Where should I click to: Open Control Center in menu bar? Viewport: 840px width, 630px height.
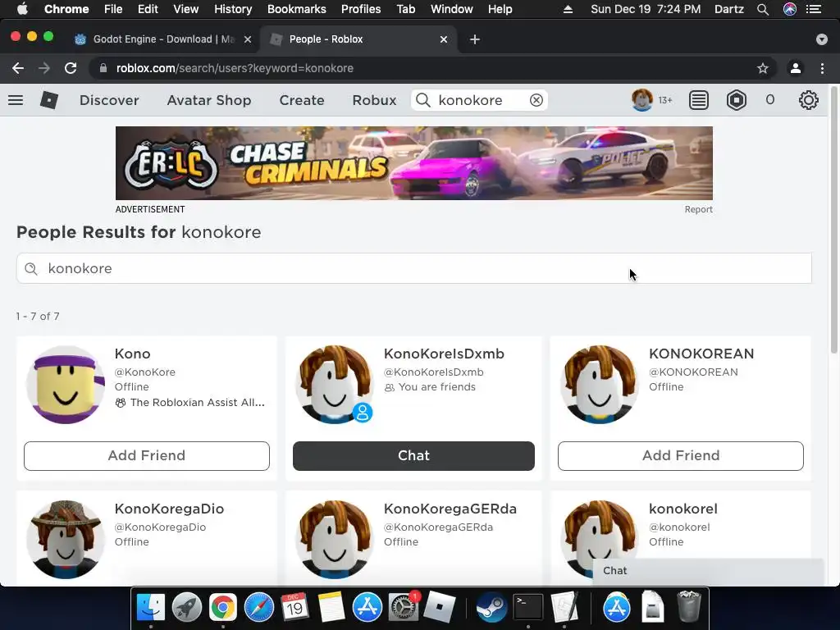(814, 9)
